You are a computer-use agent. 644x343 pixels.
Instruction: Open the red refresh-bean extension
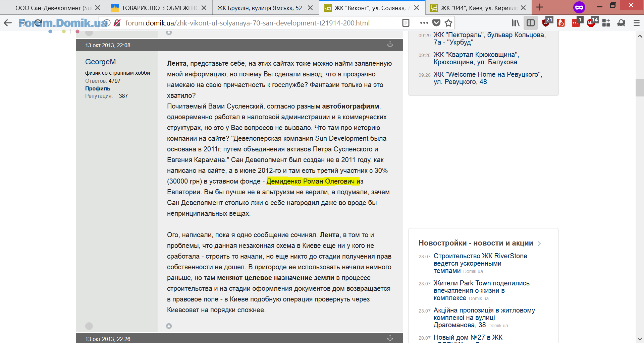click(561, 23)
